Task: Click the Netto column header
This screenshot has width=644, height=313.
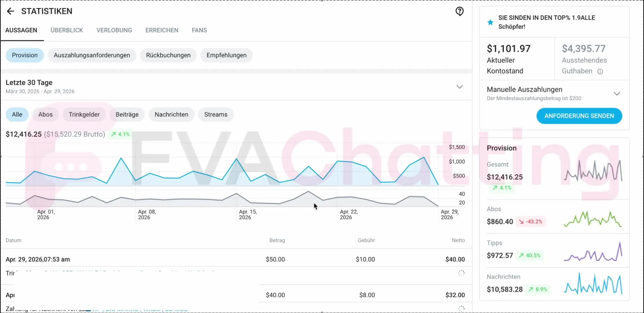Action: [x=458, y=240]
